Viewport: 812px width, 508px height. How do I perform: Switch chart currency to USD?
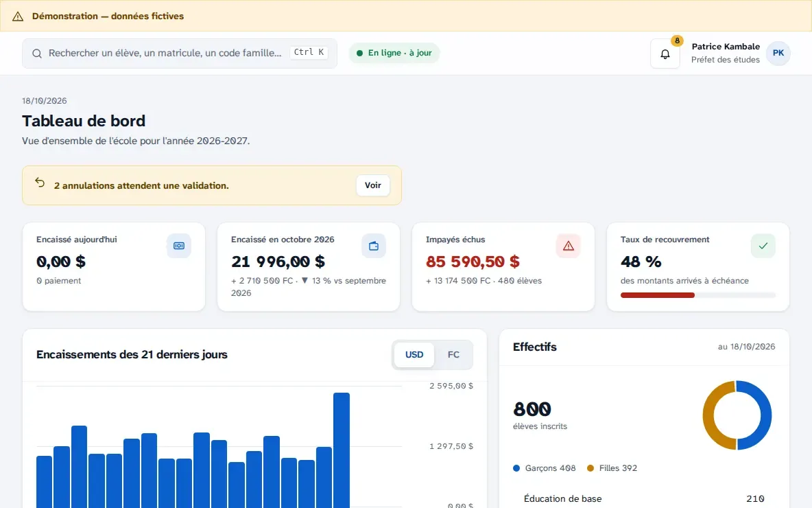point(414,354)
